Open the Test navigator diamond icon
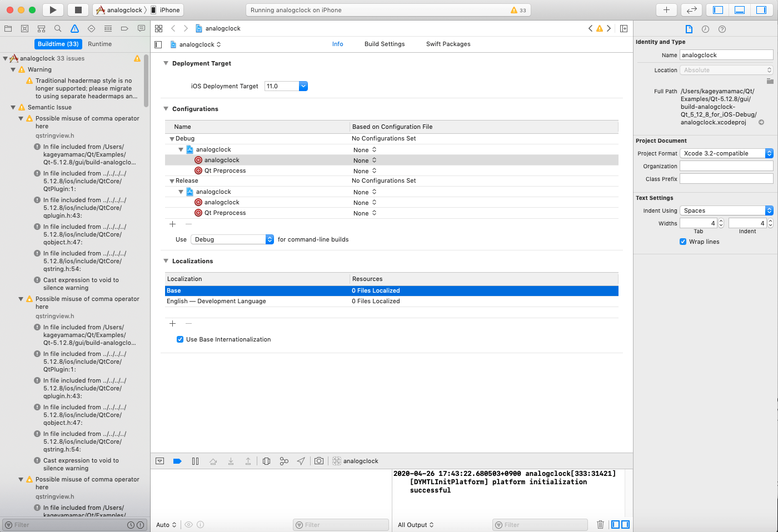The image size is (778, 532). pyautogui.click(x=91, y=28)
